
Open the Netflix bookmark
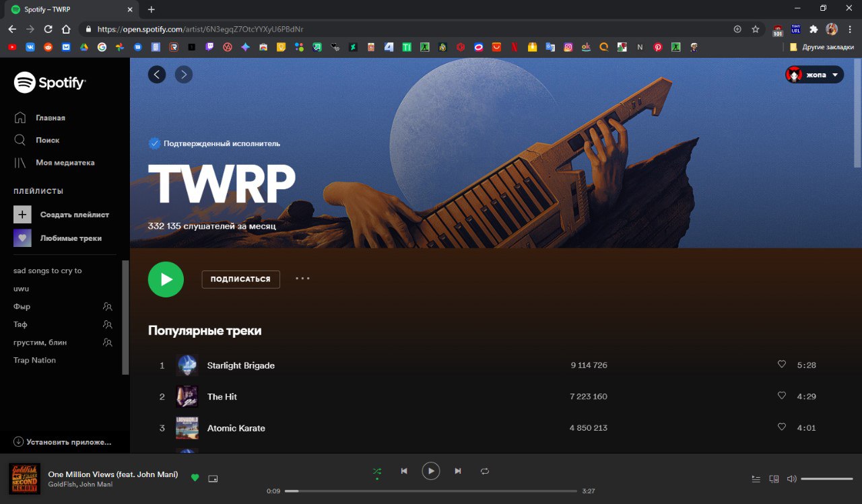(515, 47)
